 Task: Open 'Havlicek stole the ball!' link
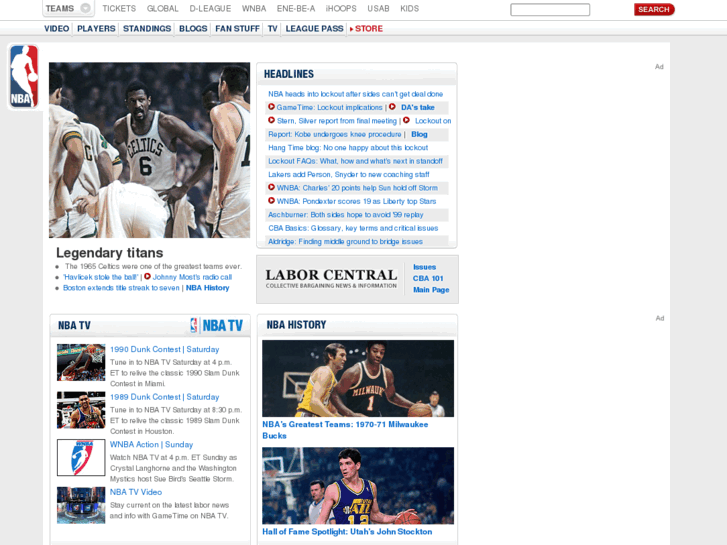tap(101, 277)
